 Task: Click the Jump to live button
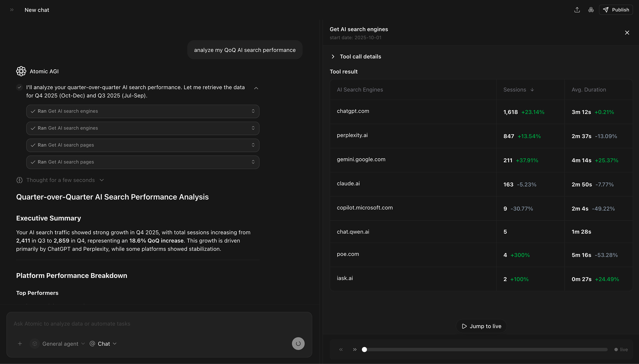[481, 326]
